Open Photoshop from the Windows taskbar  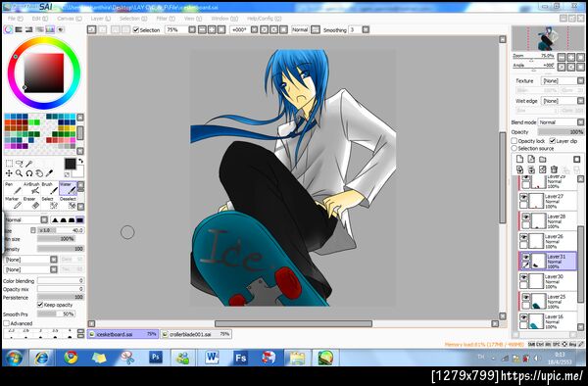tap(155, 358)
